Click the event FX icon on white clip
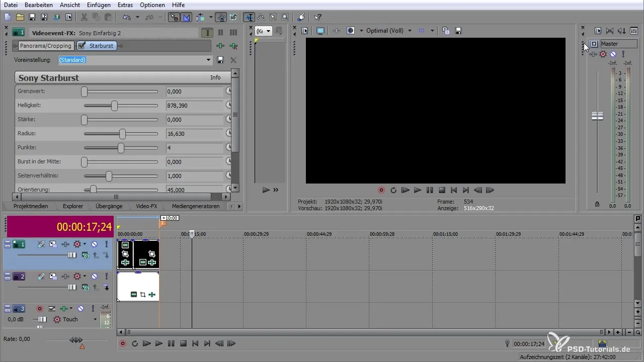Screen dimensions: 644x362 (151, 295)
